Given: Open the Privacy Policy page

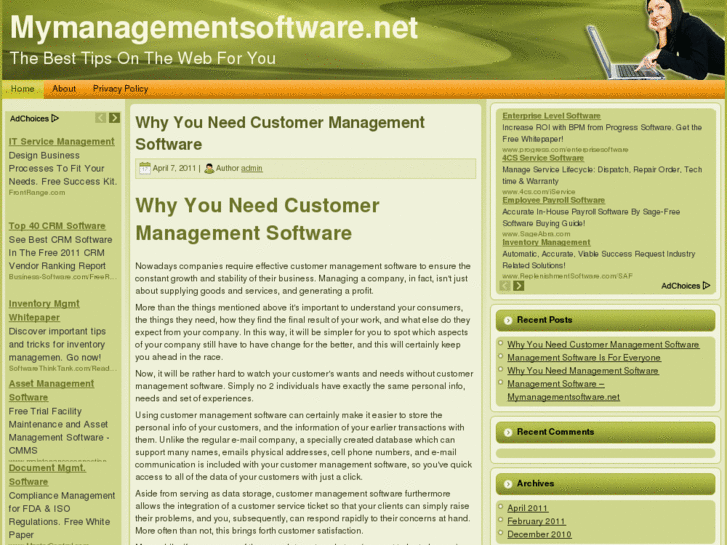Looking at the screenshot, I should pyautogui.click(x=121, y=89).
